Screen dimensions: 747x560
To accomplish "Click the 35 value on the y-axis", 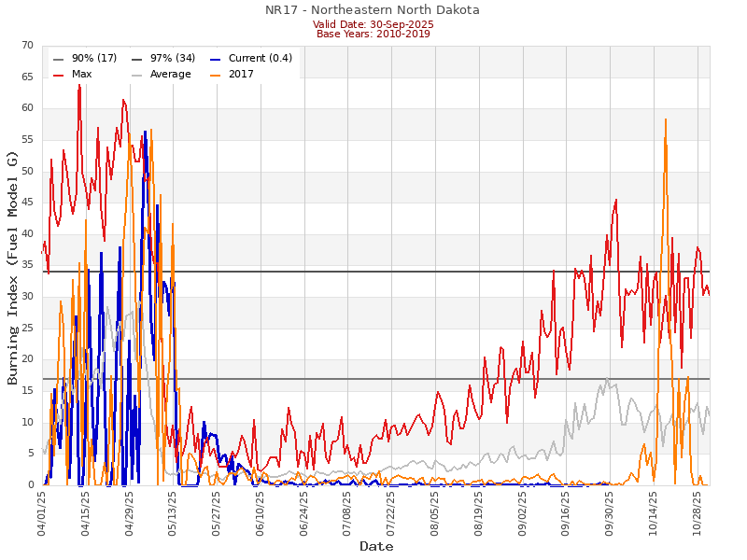I will tap(25, 265).
